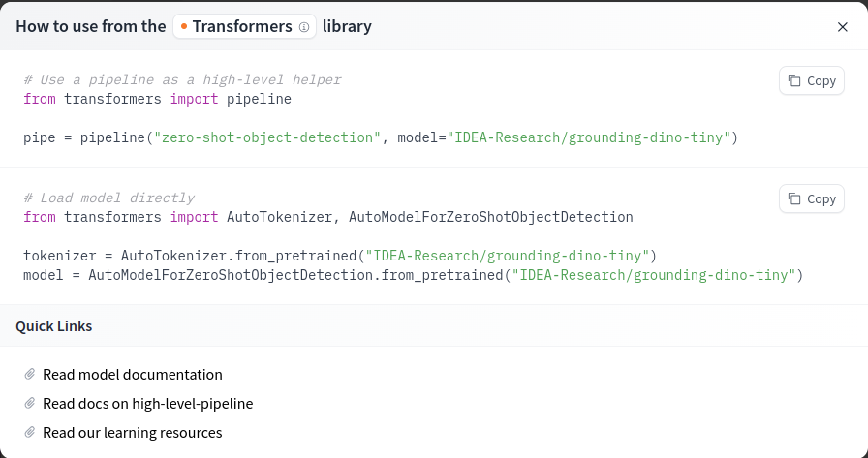Click the info icon beside Transformers
Image resolution: width=868 pixels, height=458 pixels.
304,27
